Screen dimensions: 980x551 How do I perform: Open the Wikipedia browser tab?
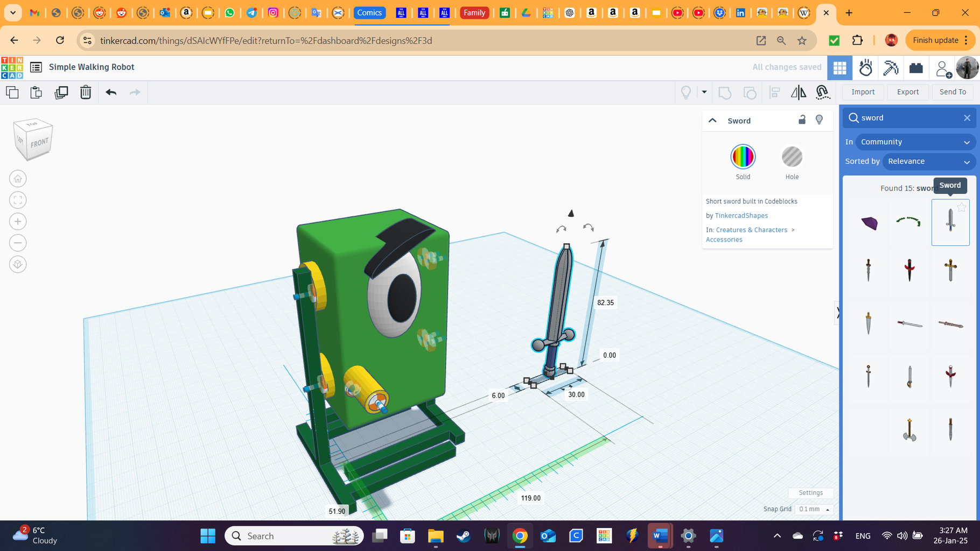(x=804, y=12)
